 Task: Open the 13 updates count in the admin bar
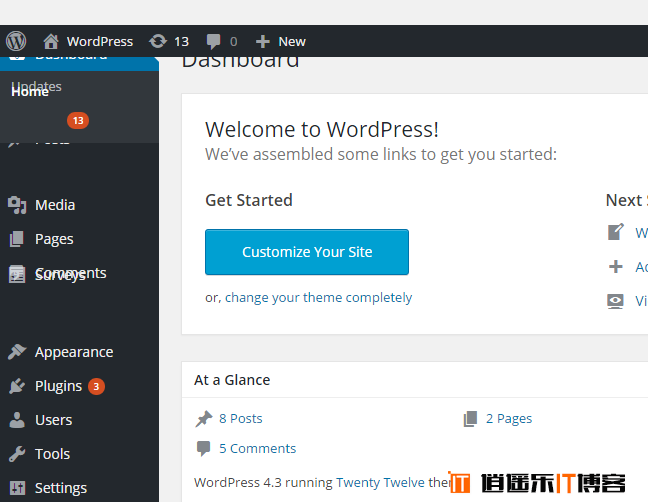pyautogui.click(x=181, y=41)
